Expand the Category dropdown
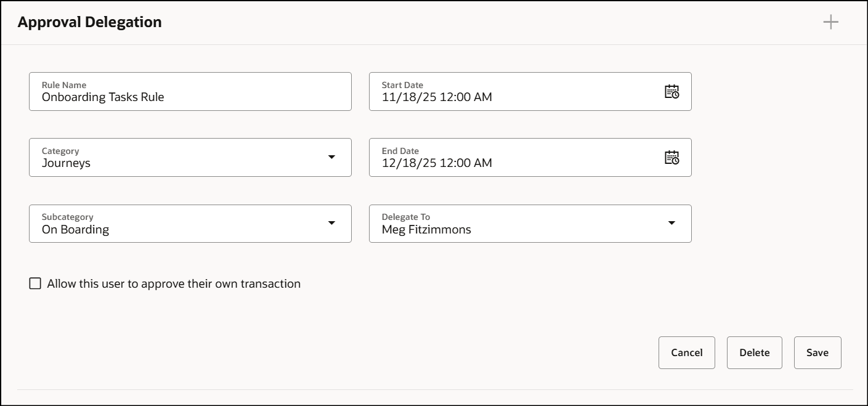 tap(332, 158)
